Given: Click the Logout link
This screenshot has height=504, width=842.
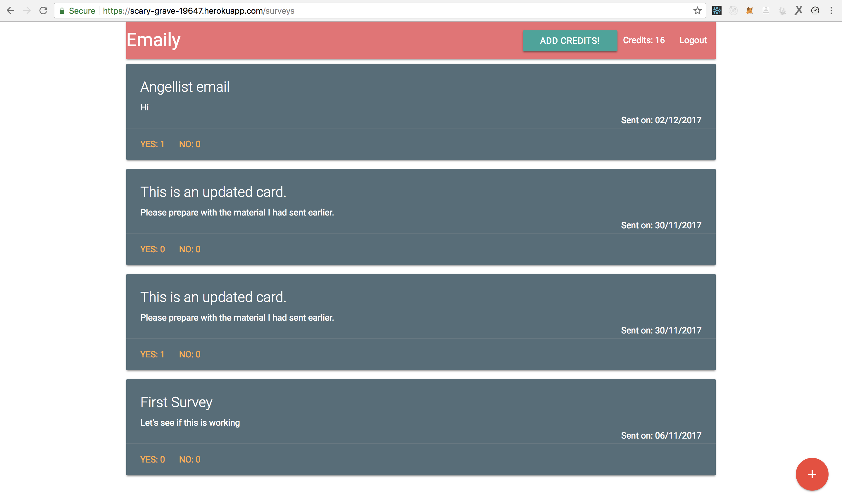Looking at the screenshot, I should click(x=693, y=40).
